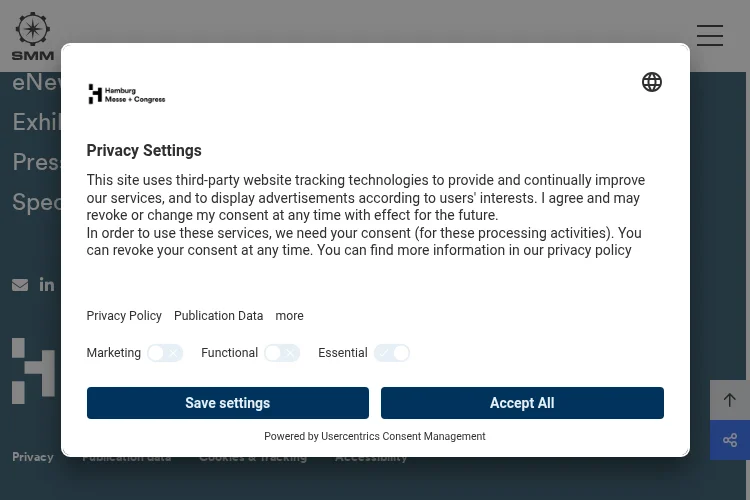
Task: Click the email envelope icon
Action: [x=20, y=285]
